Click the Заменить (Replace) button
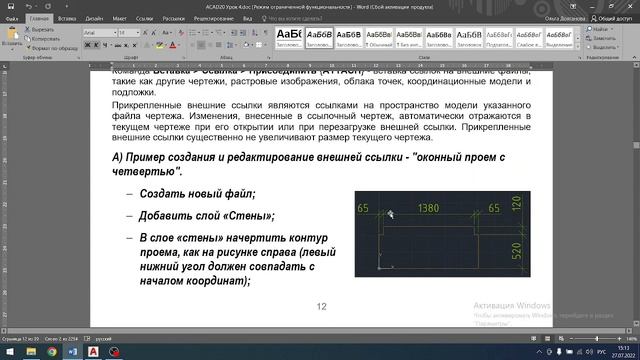The width and height of the screenshot is (640, 360). click(601, 38)
